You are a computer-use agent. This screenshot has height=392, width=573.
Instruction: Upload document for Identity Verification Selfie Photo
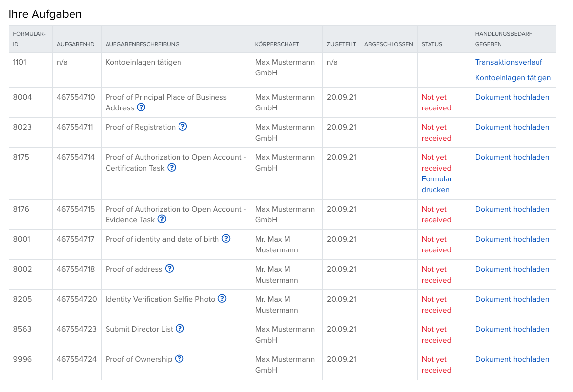(512, 299)
